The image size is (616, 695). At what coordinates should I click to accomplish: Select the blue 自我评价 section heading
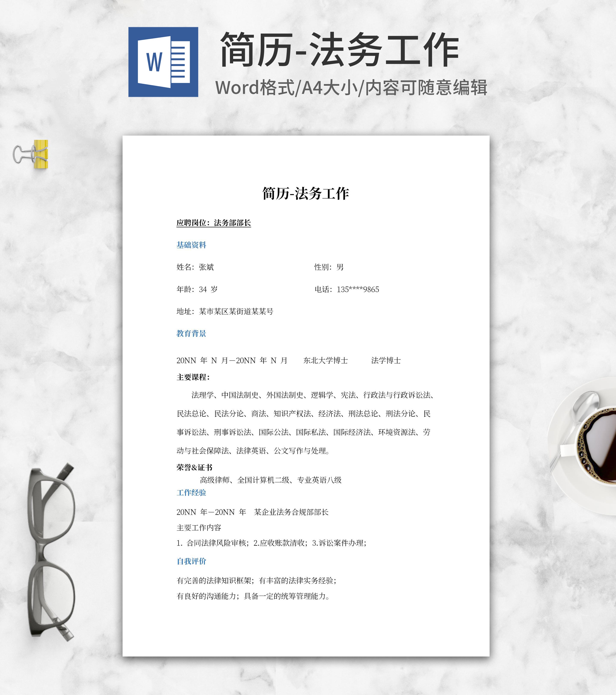191,561
